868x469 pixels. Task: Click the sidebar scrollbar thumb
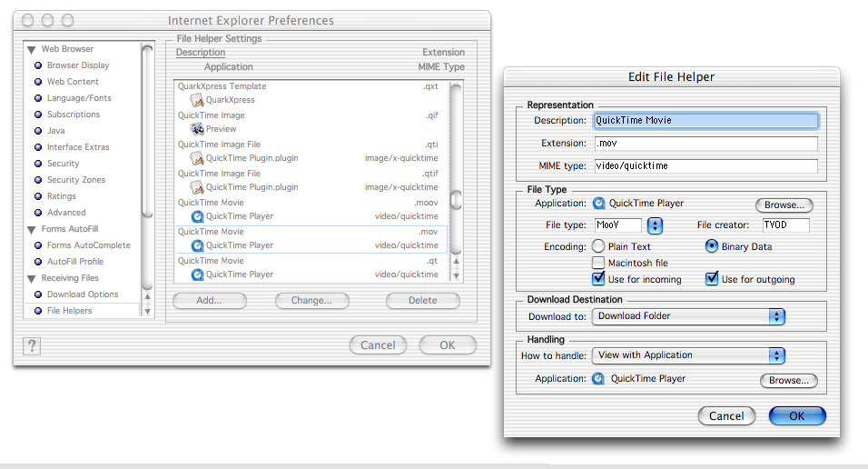(x=147, y=131)
